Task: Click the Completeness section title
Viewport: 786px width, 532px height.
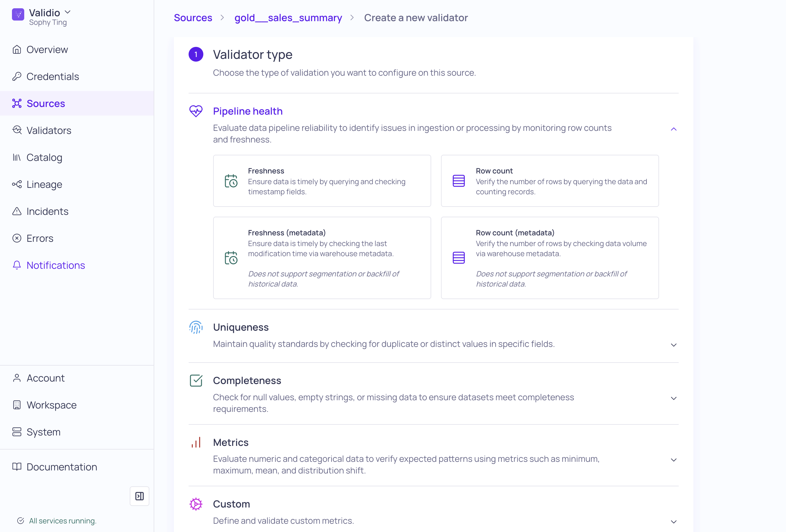Action: coord(247,381)
